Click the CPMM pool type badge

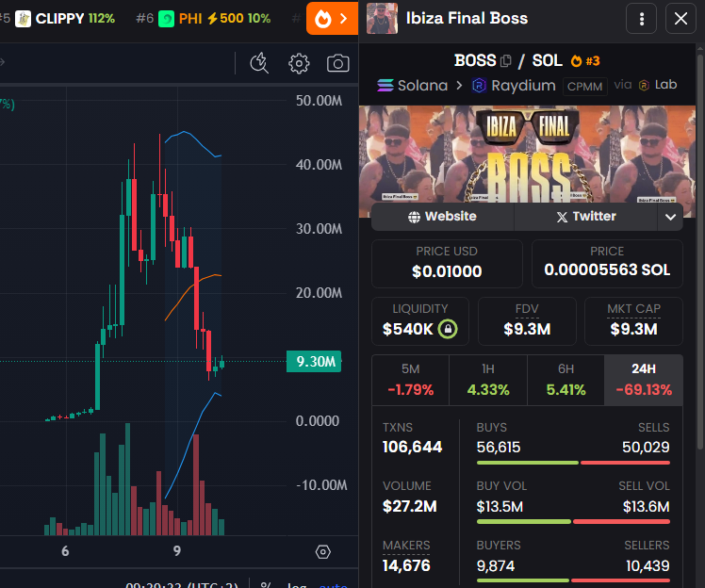(584, 86)
